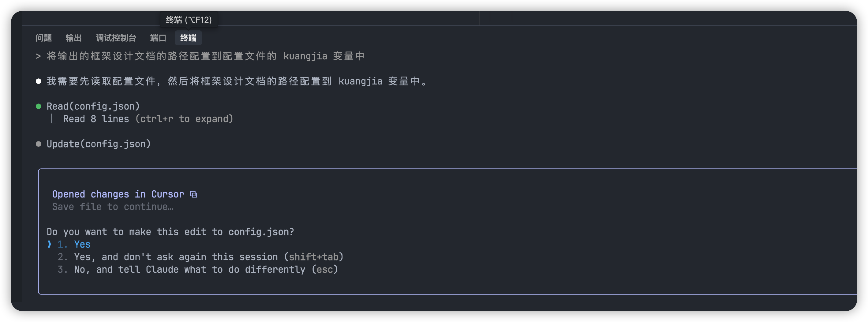Click the icon beside "Opened changes in Cursor"
Image resolution: width=868 pixels, height=322 pixels.
[x=193, y=194]
